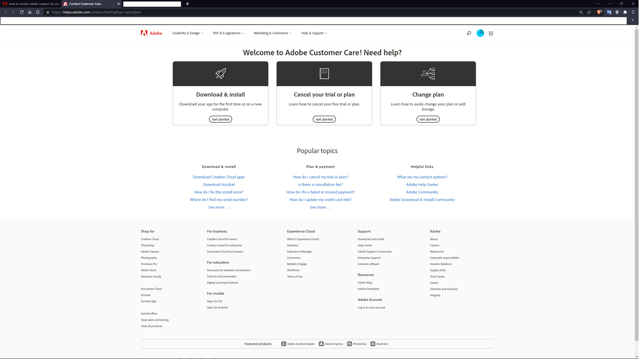Click the browser home icon

pos(30,12)
